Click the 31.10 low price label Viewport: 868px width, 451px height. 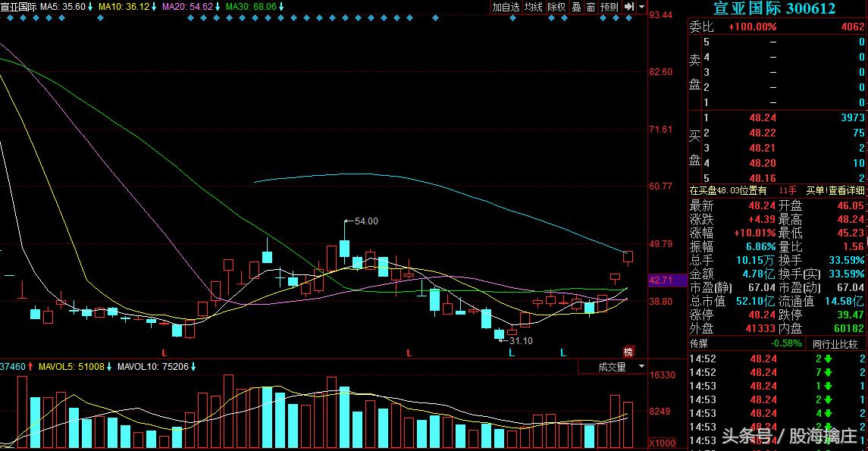point(521,341)
